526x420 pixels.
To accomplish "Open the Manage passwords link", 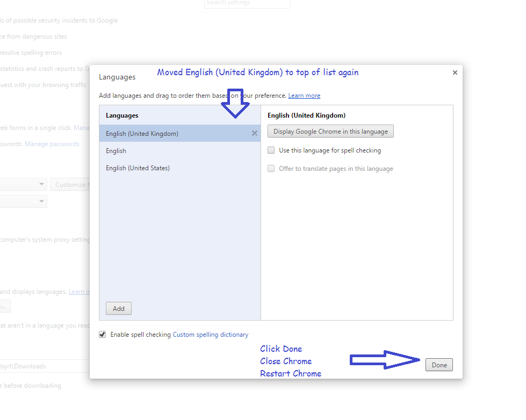I will coord(52,144).
